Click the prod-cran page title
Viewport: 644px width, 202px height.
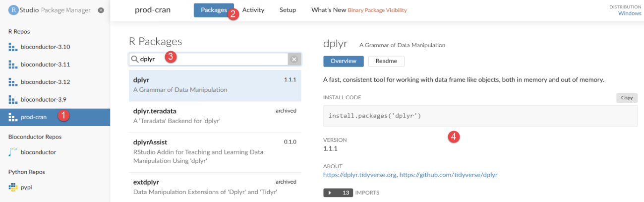pyautogui.click(x=153, y=10)
